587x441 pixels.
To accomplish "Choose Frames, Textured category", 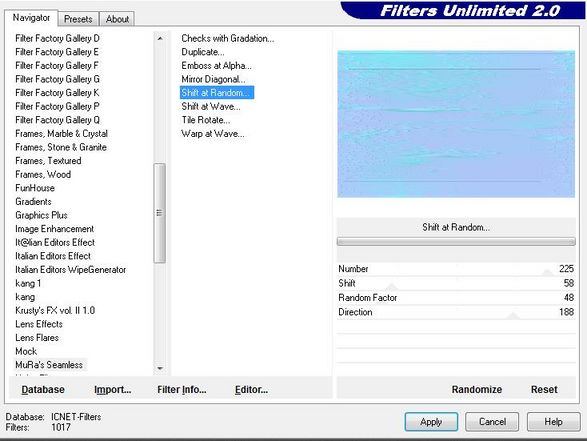I will (48, 161).
